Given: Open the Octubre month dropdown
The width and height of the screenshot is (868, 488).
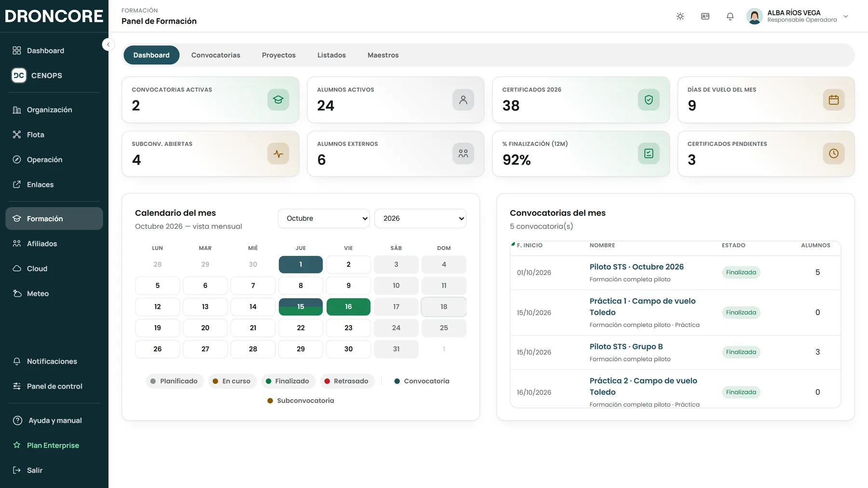Looking at the screenshot, I should coord(324,218).
